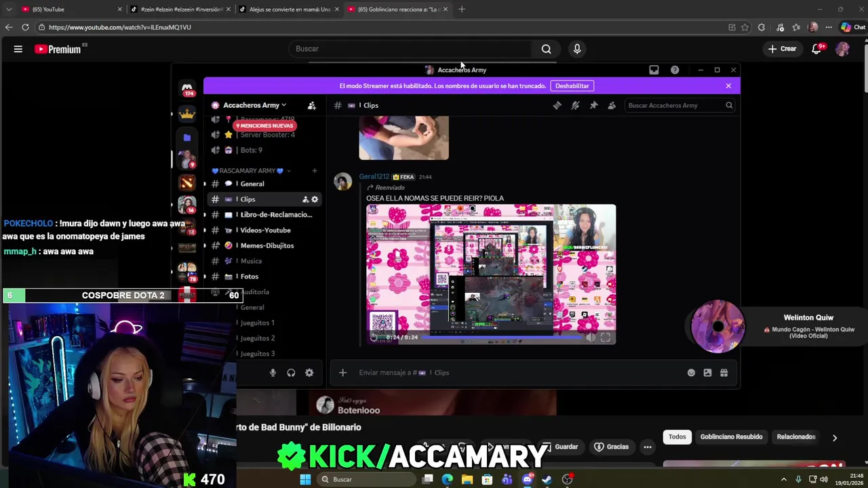Open the Libro-de-Reclamaciones channel
This screenshot has width=868, height=488.
point(264,215)
